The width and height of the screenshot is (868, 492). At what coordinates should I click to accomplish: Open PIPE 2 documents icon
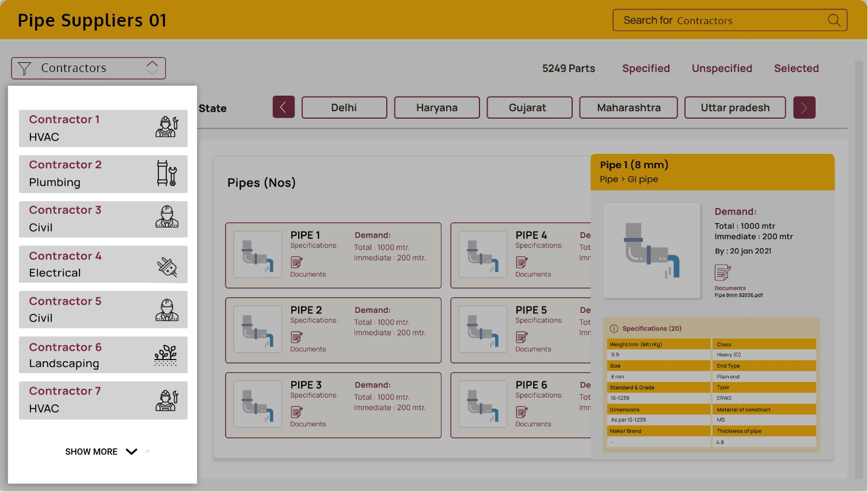pyautogui.click(x=296, y=338)
